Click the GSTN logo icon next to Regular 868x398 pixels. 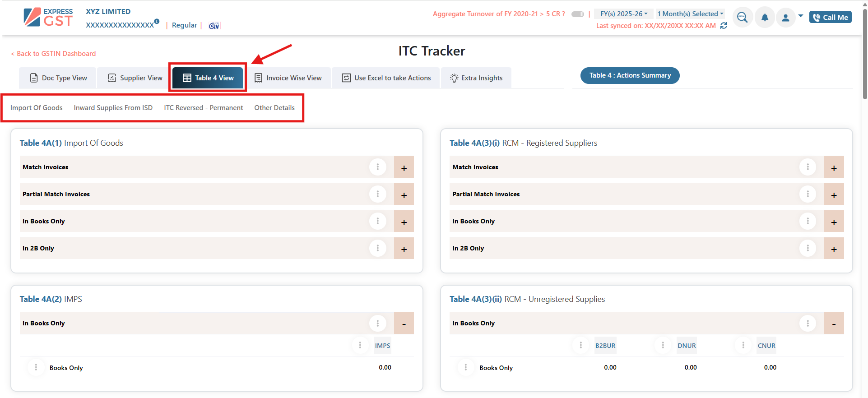point(214,26)
